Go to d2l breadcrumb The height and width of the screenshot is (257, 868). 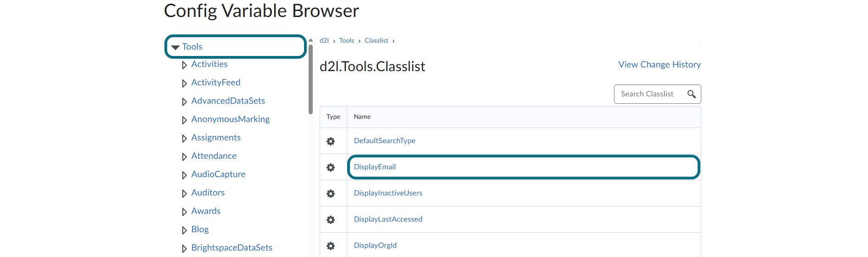click(324, 40)
